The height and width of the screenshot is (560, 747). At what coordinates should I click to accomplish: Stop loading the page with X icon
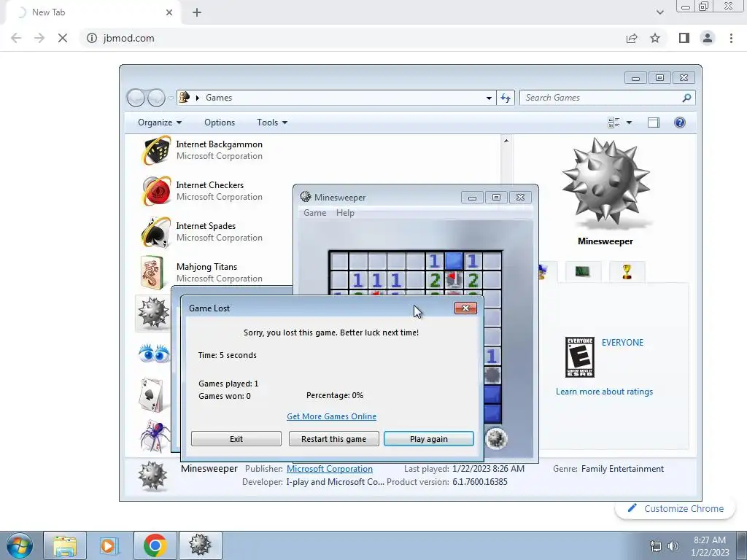pos(63,38)
